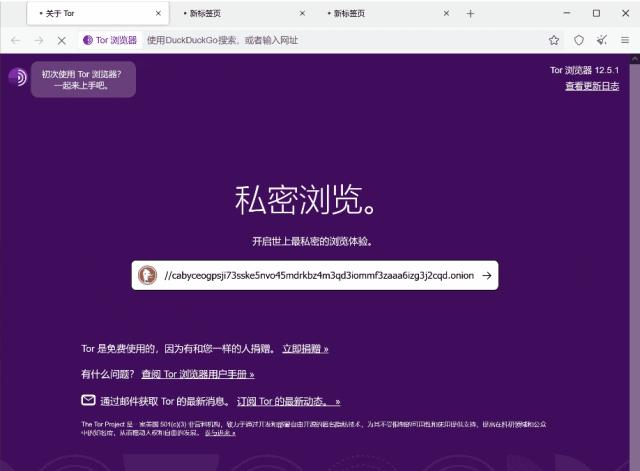Close the 关于 Tor tab
Screen dimensions: 640x471
click(x=158, y=13)
